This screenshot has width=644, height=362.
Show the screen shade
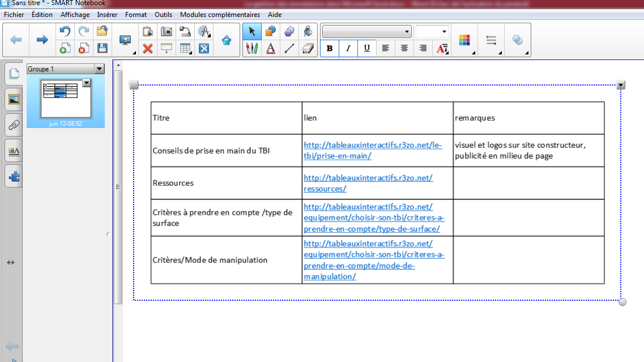click(x=167, y=49)
